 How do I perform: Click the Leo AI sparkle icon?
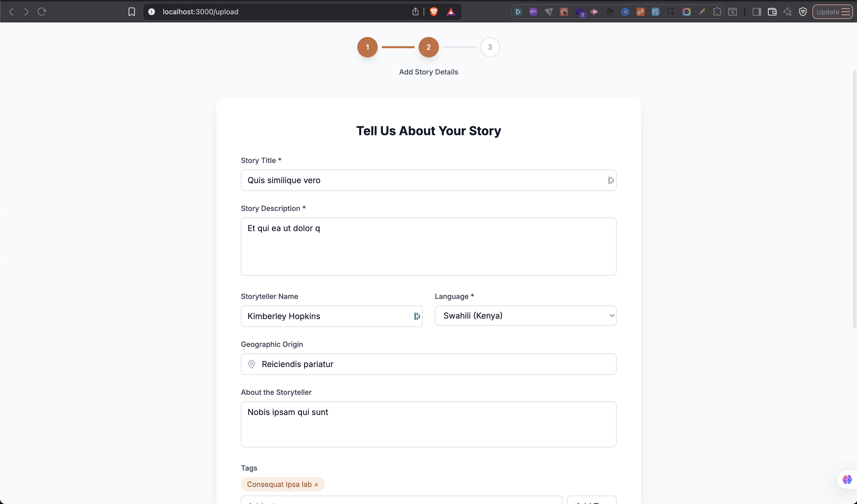787,12
